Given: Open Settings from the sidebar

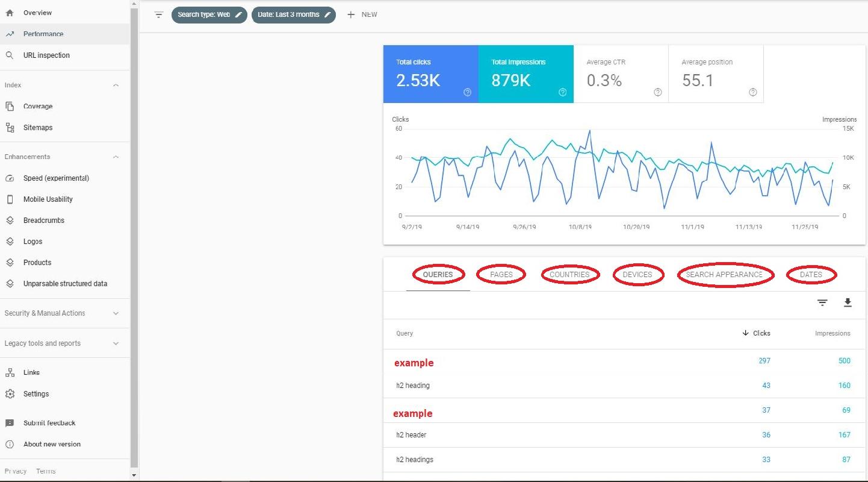Looking at the screenshot, I should pyautogui.click(x=36, y=394).
